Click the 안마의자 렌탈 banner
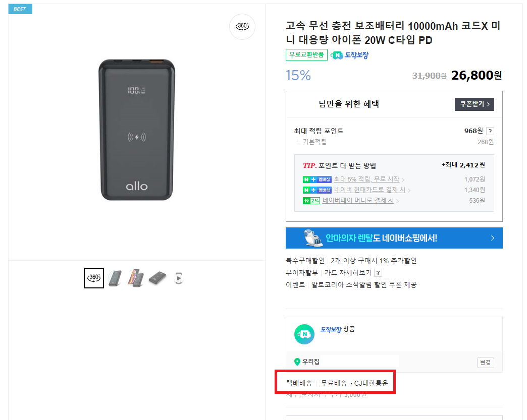Viewport: 527px width, 420px height. click(394, 238)
